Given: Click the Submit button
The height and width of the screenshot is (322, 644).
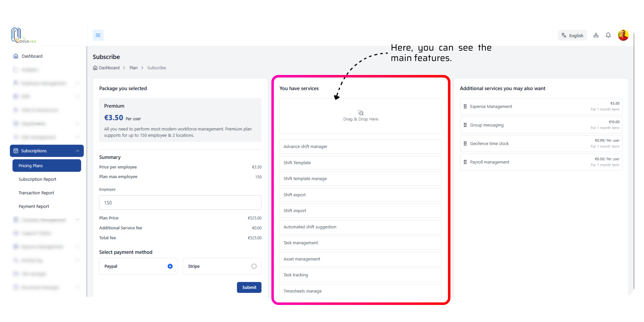Looking at the screenshot, I should [x=249, y=288].
